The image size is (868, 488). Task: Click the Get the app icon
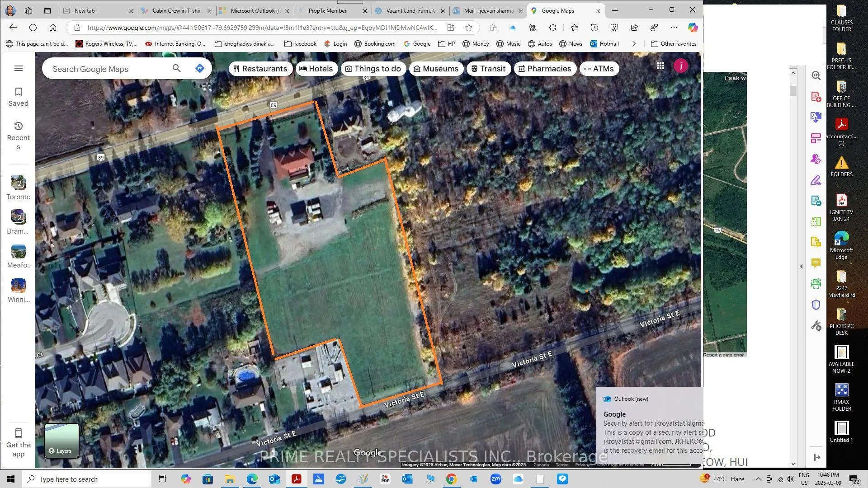tap(19, 442)
